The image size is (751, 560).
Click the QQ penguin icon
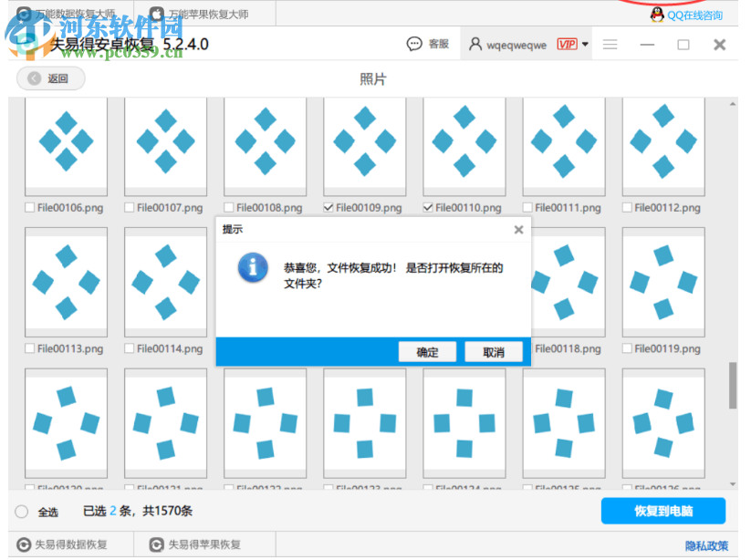tap(657, 15)
